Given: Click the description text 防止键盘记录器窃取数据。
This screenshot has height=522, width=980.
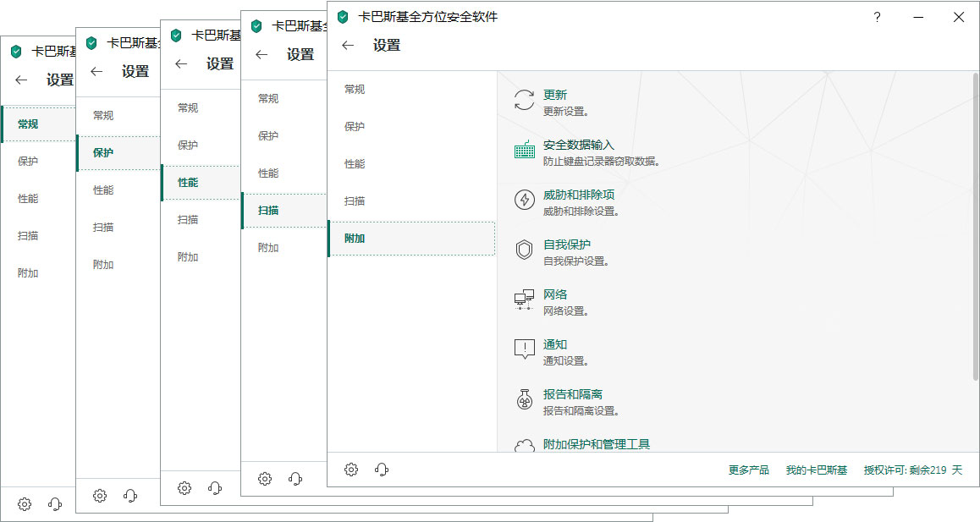Looking at the screenshot, I should coord(601,162).
